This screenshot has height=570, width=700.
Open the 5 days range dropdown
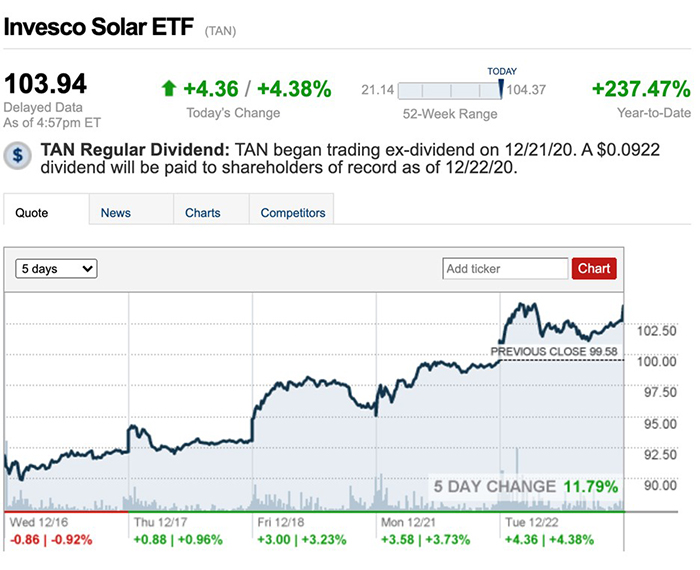[x=57, y=269]
